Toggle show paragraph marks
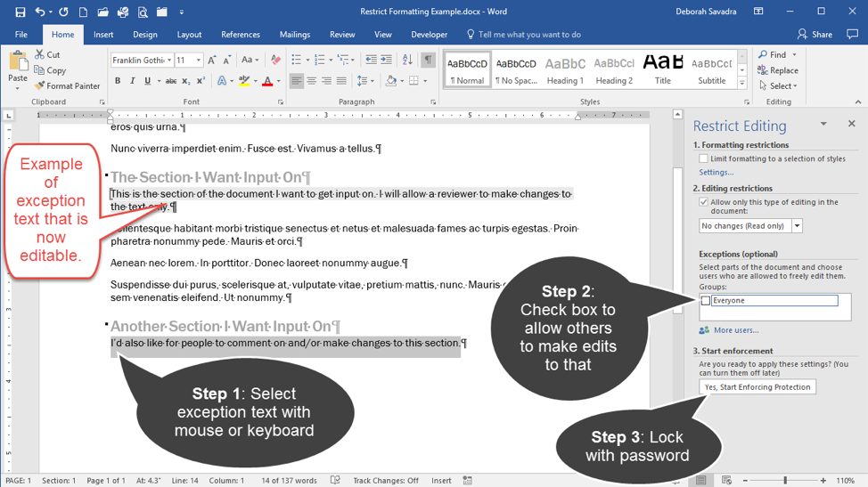Image resolution: width=868 pixels, height=487 pixels. tap(428, 60)
